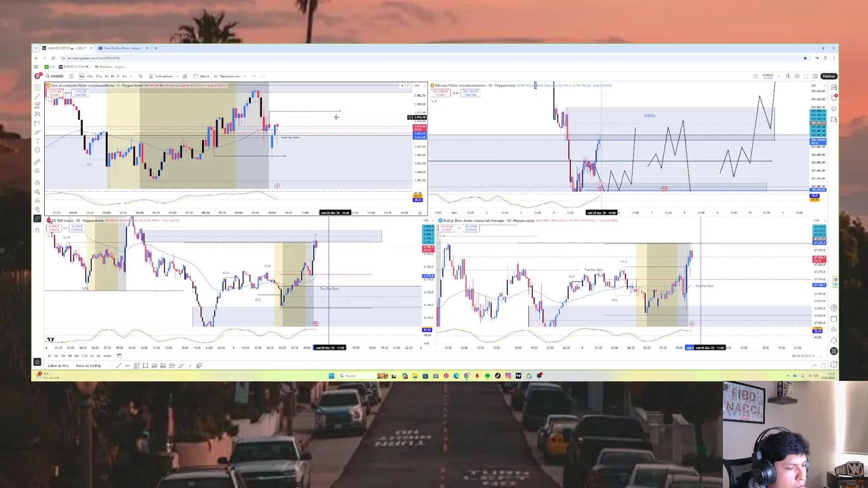Select the horizontal line tool in bottom toolbar

[127, 366]
